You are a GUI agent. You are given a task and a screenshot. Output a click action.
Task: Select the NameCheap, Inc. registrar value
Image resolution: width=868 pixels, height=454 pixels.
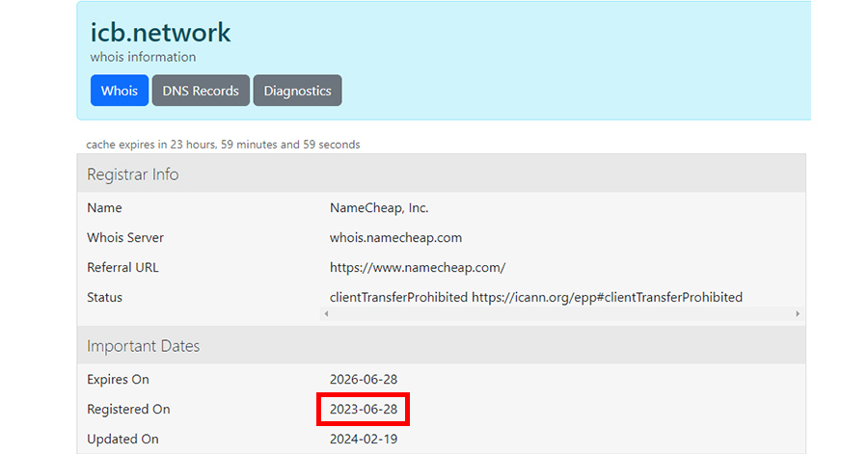[379, 208]
